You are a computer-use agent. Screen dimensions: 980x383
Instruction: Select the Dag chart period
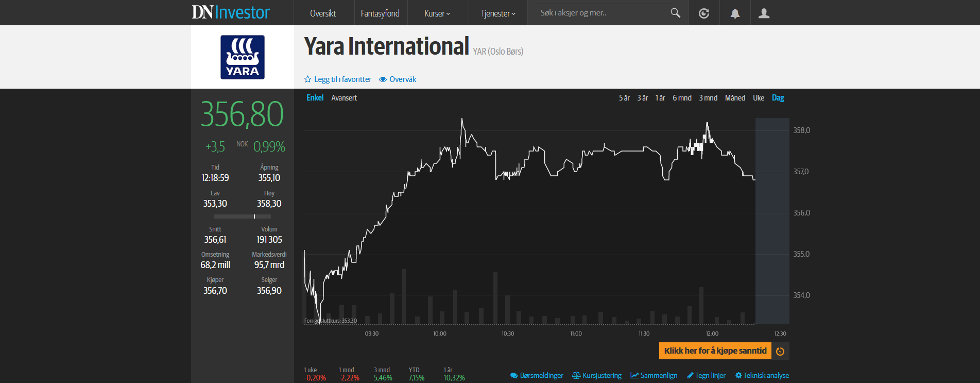coord(778,97)
